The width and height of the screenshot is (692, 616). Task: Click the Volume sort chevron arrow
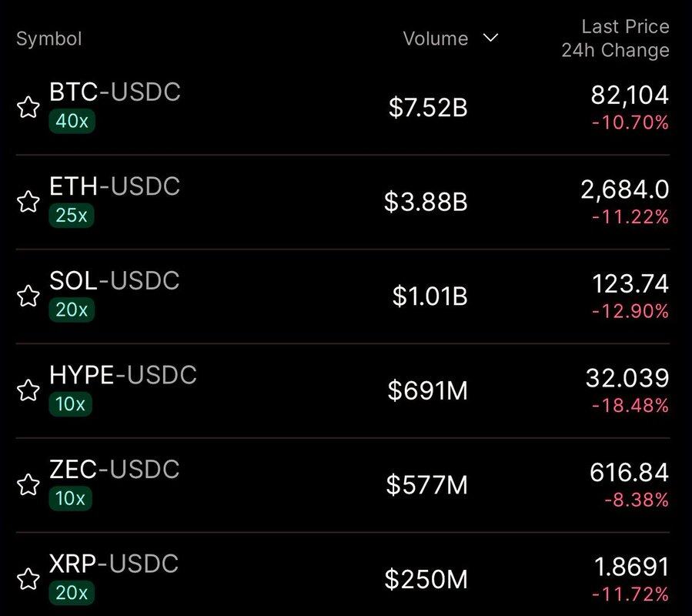490,38
